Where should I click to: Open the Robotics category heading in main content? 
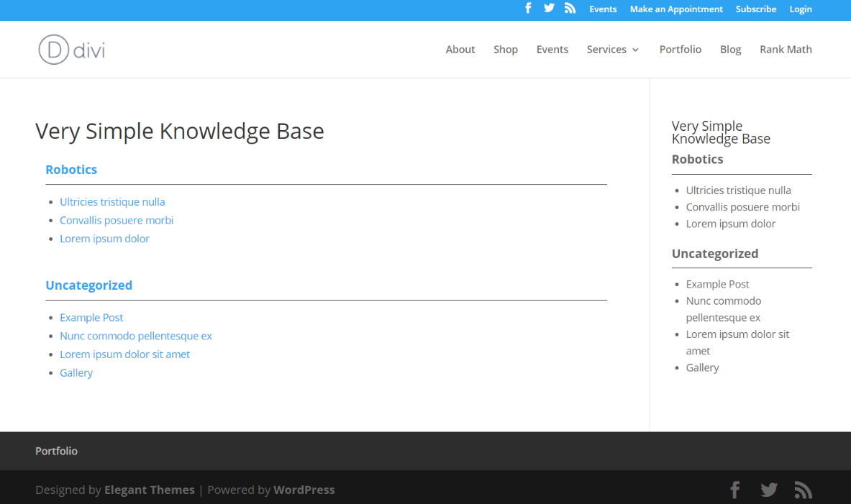(x=71, y=170)
